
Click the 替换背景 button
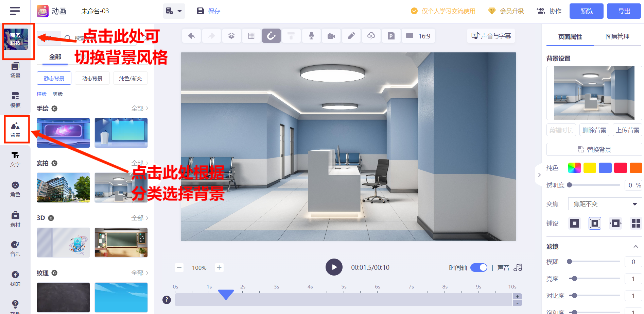[594, 149]
